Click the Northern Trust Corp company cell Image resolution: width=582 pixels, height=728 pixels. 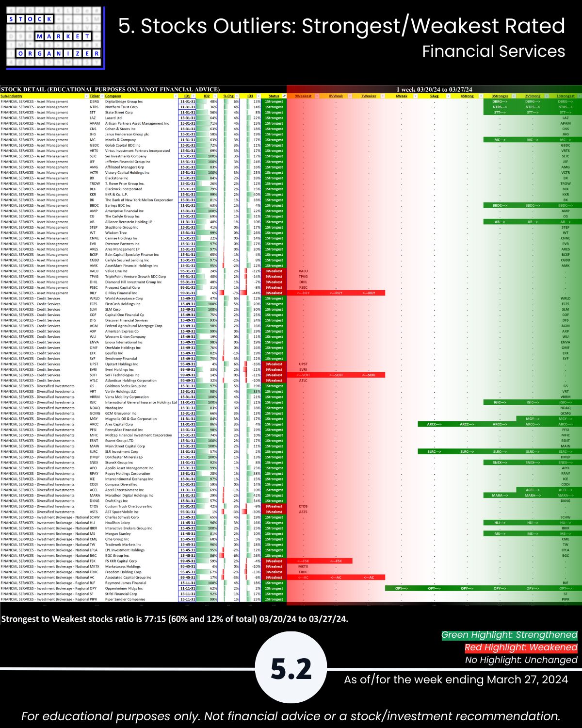(141, 107)
